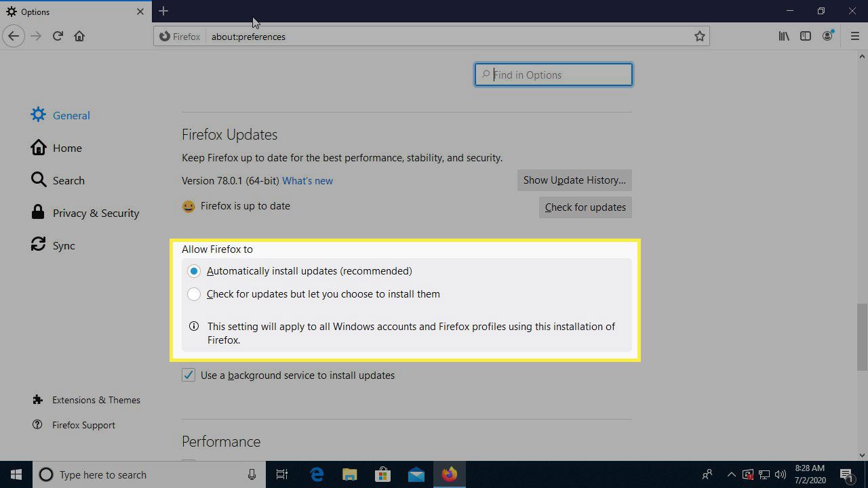This screenshot has height=488, width=868.
Task: Click the vertical scrollbar thumb
Action: coord(862,337)
